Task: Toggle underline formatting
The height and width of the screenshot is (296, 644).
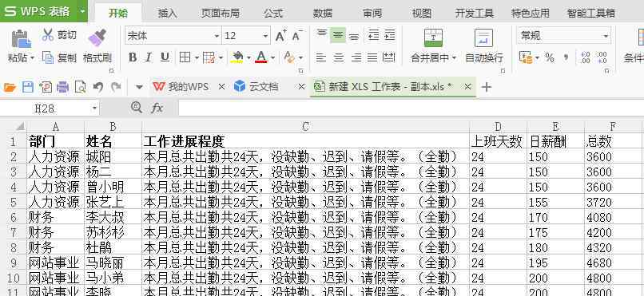Action: coord(165,57)
